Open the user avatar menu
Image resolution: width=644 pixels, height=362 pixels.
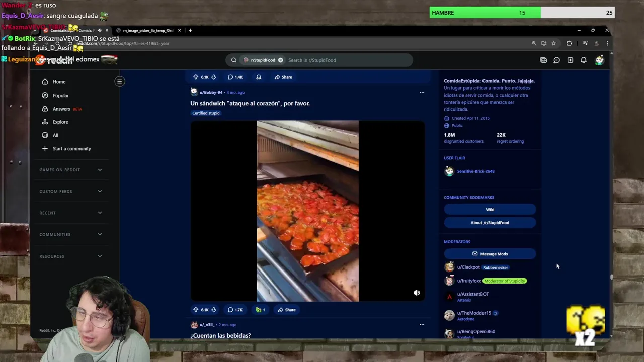pos(599,60)
